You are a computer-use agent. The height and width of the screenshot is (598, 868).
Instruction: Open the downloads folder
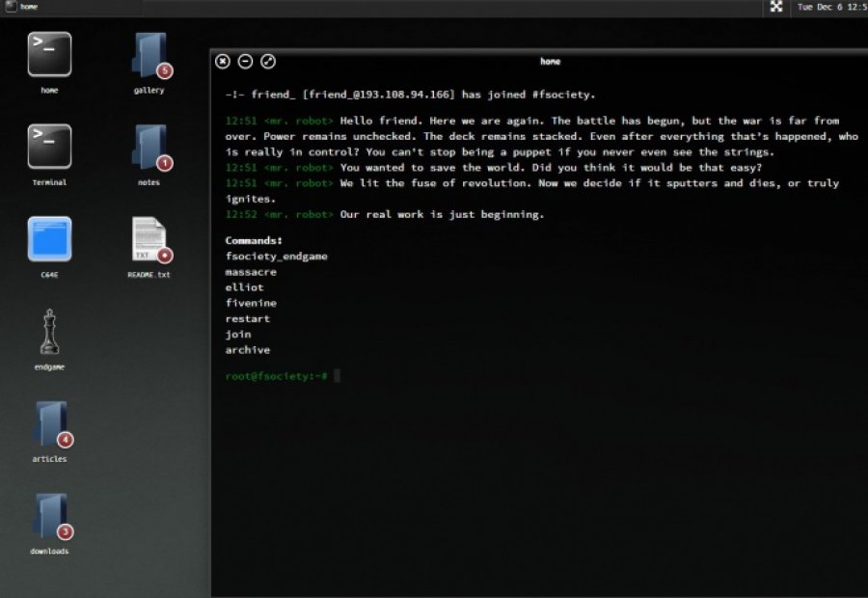(x=51, y=516)
